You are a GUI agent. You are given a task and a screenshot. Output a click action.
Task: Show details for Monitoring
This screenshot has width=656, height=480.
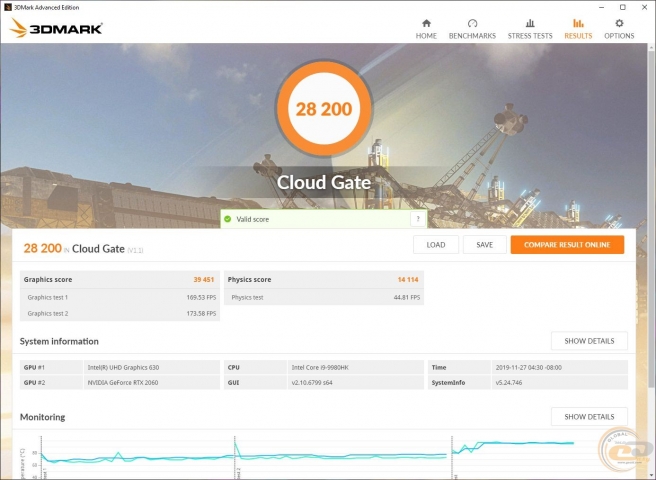coord(589,417)
